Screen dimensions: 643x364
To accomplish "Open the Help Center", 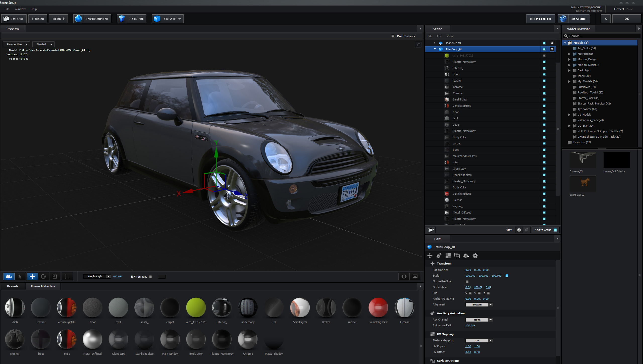I will click(541, 19).
